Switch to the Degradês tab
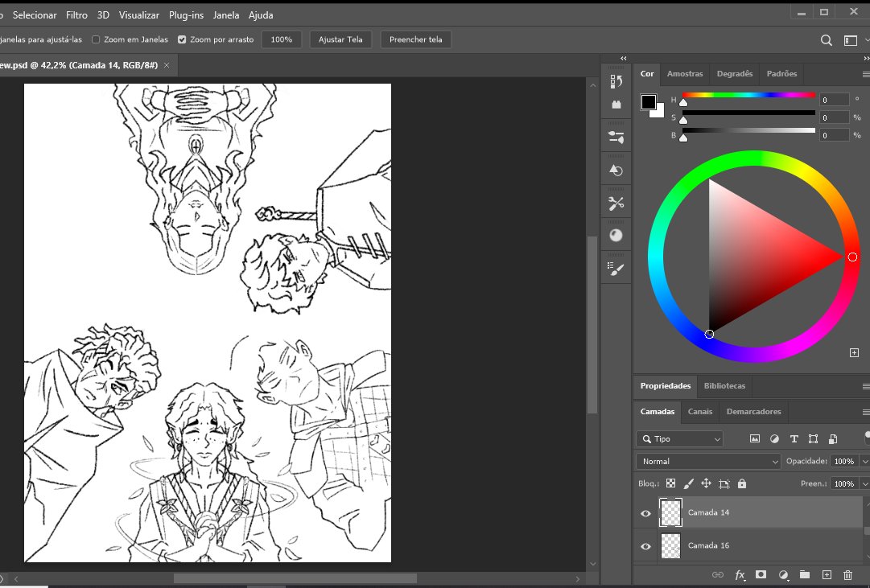Screen dimensions: 870x588 click(735, 73)
